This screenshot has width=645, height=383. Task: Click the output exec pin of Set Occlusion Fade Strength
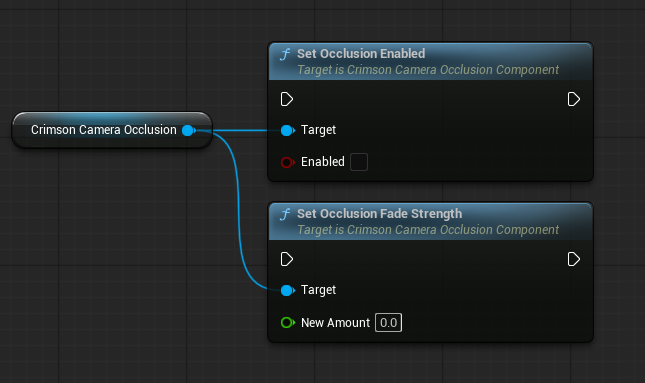pos(573,259)
